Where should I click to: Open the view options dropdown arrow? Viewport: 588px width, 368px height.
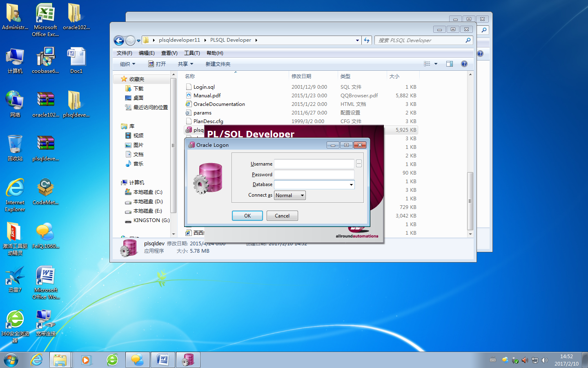coord(436,64)
